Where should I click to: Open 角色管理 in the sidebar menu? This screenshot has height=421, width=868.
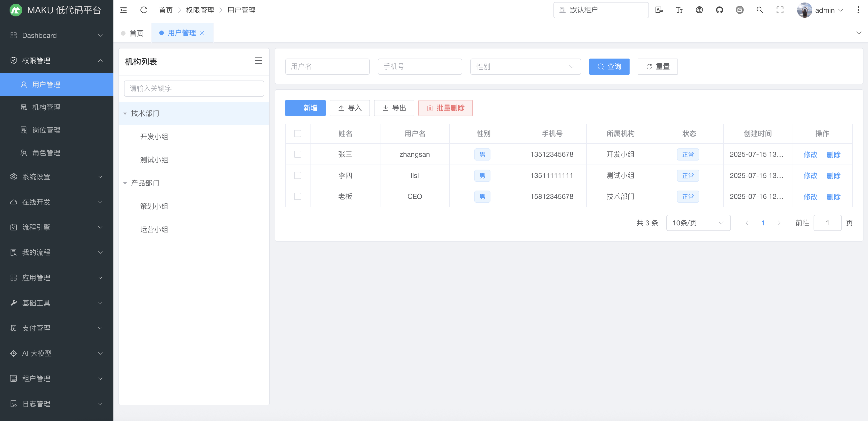(46, 153)
